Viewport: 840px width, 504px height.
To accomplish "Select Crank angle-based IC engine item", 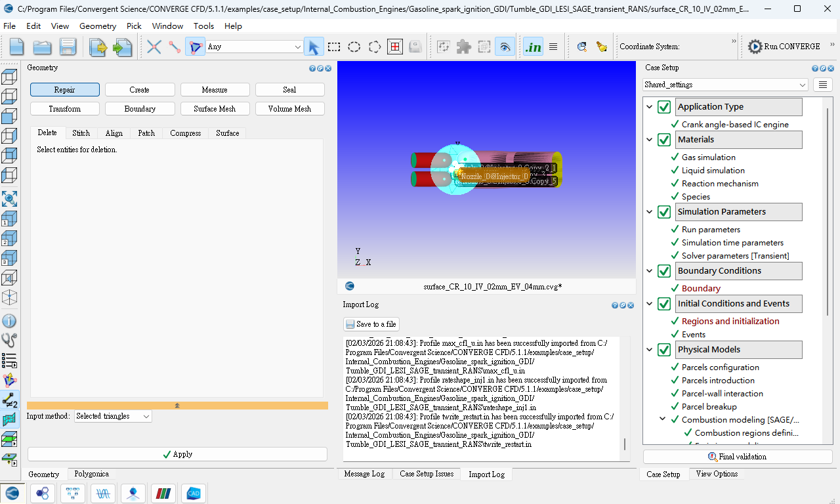I will 735,124.
